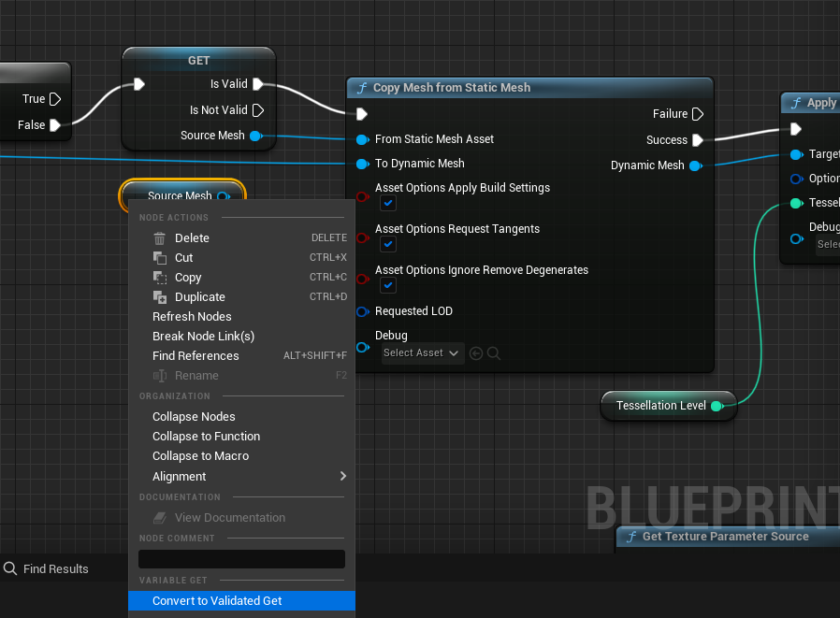Click the Find Results magnifier icon
840x618 pixels.
point(10,568)
